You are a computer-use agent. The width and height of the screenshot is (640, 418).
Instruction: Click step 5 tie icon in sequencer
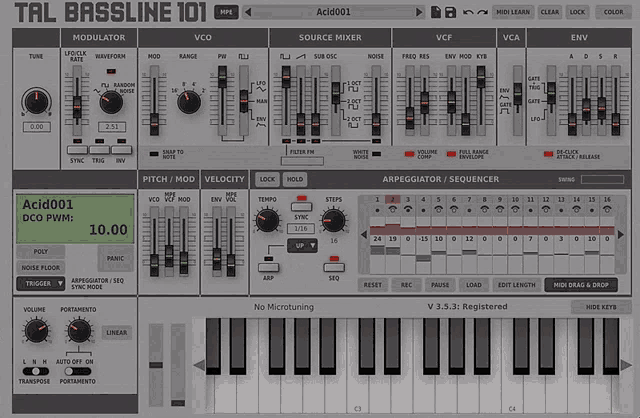tap(438, 210)
